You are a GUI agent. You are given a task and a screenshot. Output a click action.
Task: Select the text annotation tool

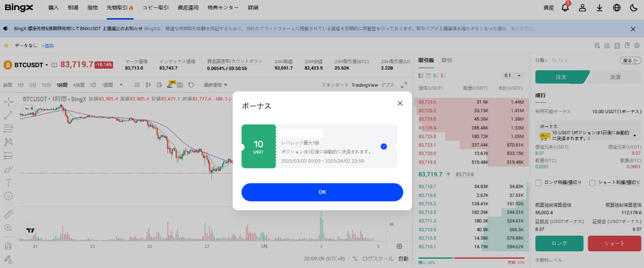pos(8,182)
